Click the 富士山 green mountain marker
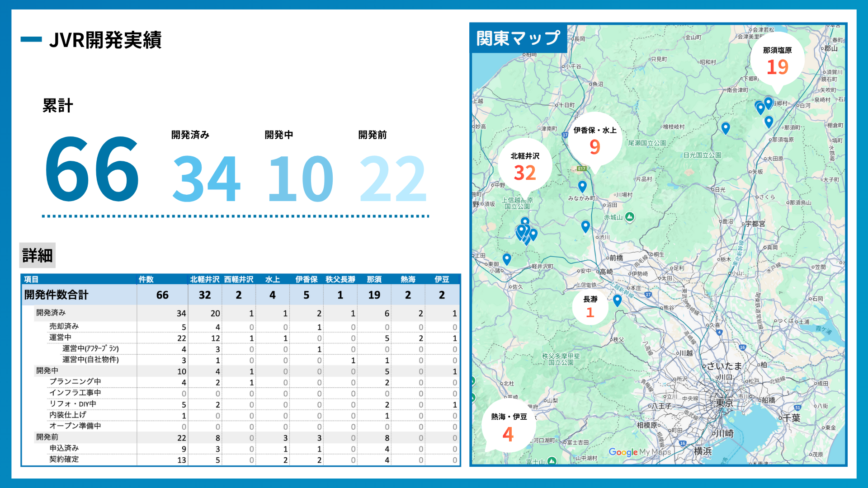868x488 pixels. point(551,461)
